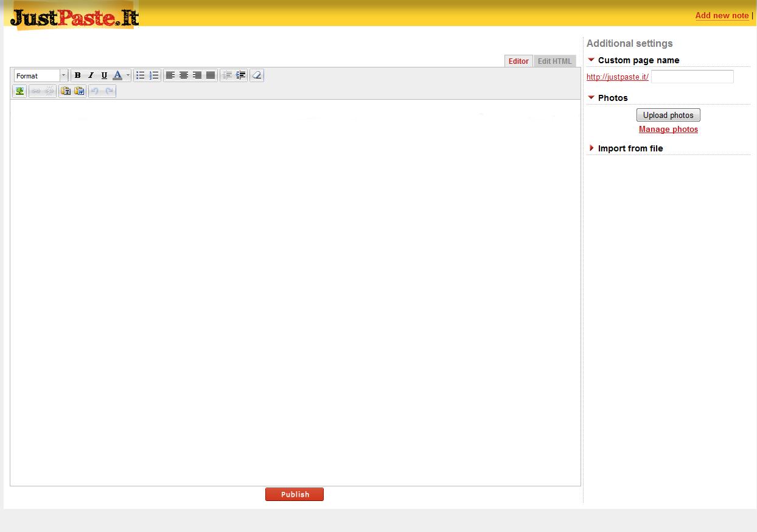Apply text color with the A icon
Screen dimensions: 757x532
[117, 75]
